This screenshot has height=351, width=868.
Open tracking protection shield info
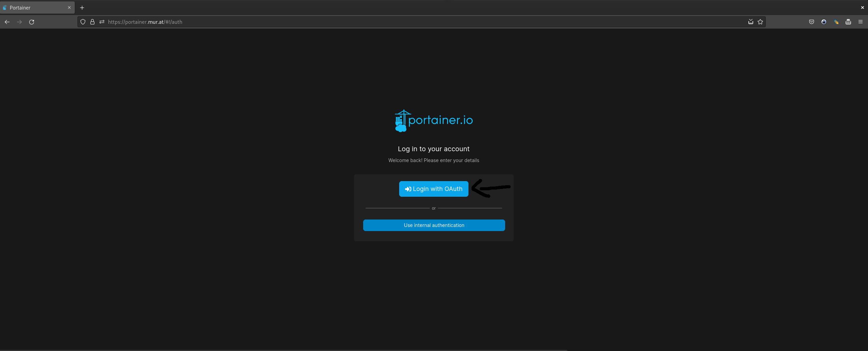(83, 22)
